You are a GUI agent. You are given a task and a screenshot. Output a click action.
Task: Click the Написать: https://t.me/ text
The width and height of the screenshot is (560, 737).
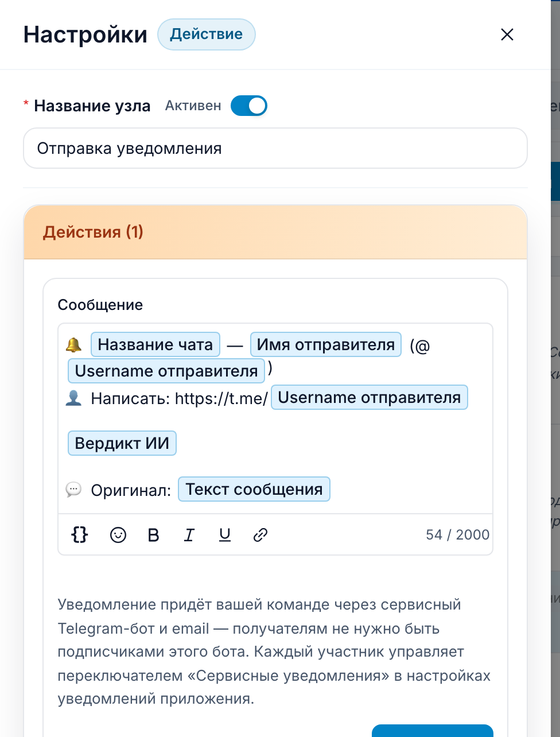179,398
